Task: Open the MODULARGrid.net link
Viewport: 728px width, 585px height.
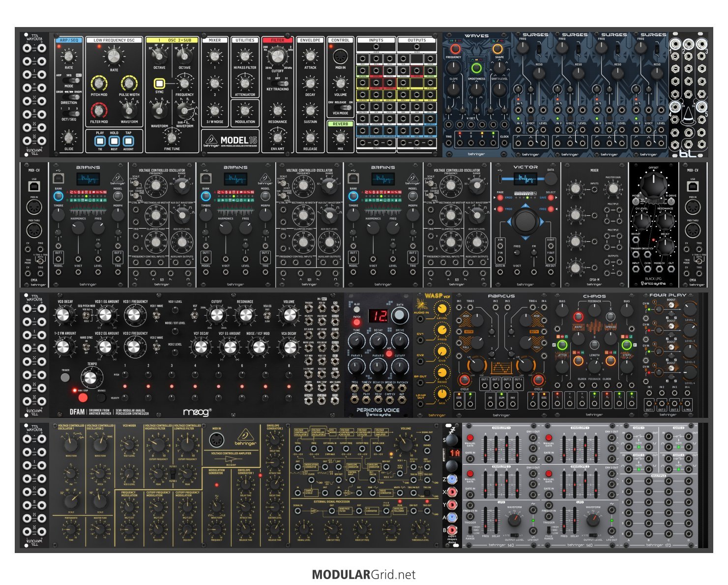Action: [364, 575]
